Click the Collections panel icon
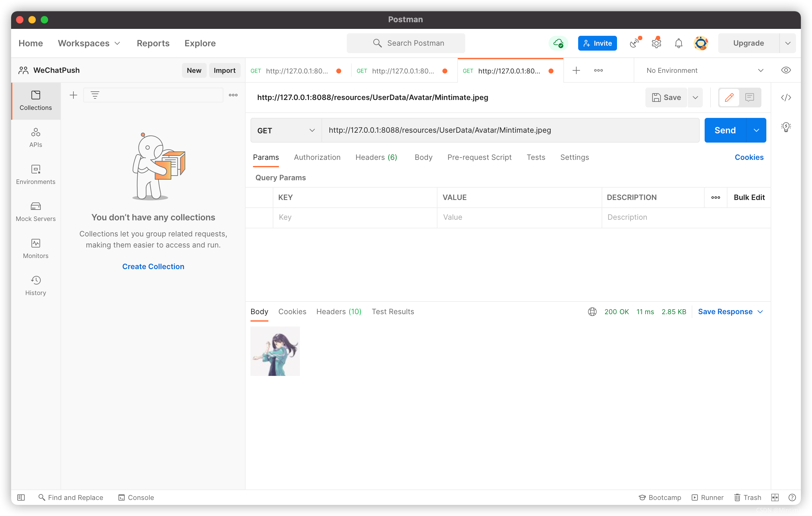Viewport: 812px width, 516px height. coord(35,101)
